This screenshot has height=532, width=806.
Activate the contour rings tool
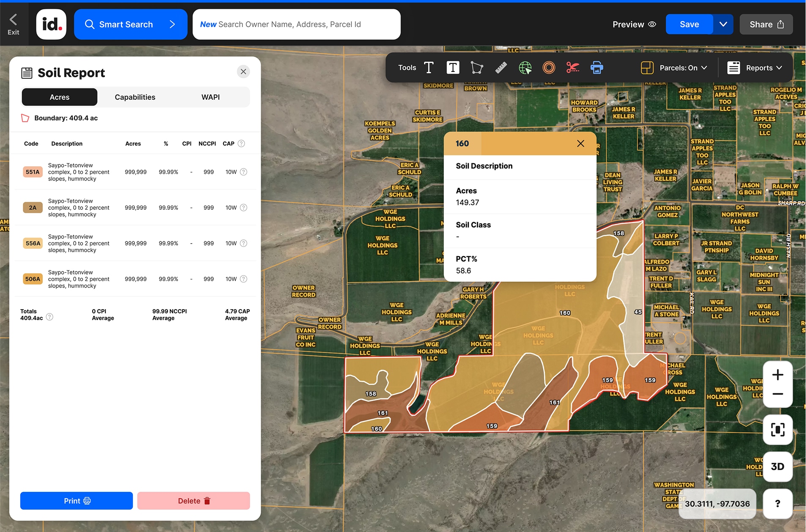(549, 67)
